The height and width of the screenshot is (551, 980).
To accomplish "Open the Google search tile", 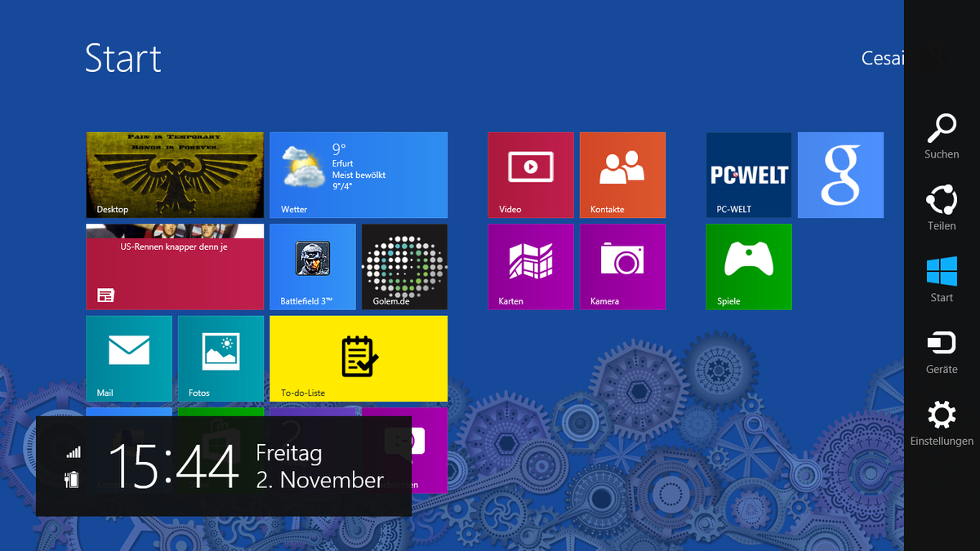I will [x=840, y=175].
